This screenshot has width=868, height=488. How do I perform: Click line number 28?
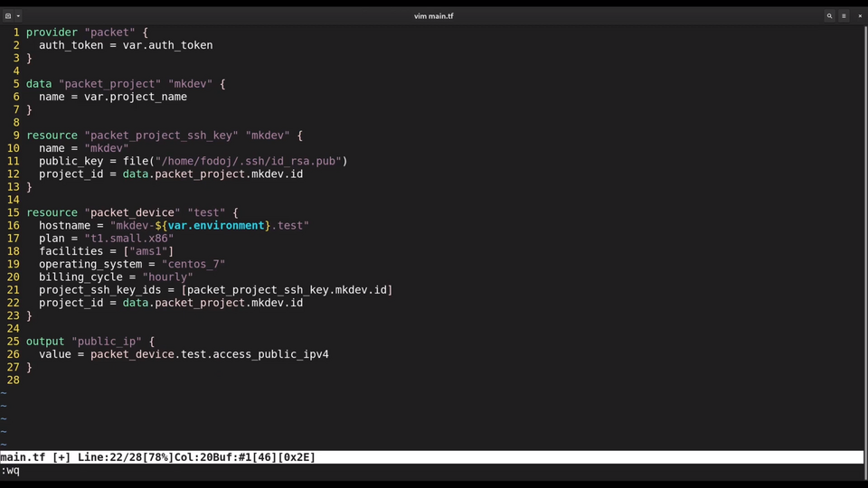[x=14, y=380]
